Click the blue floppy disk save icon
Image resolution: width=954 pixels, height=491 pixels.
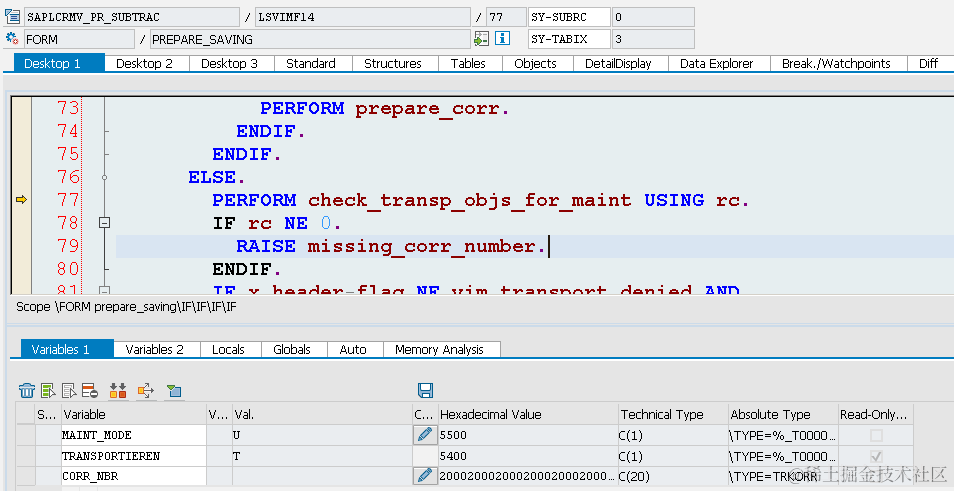click(x=425, y=391)
